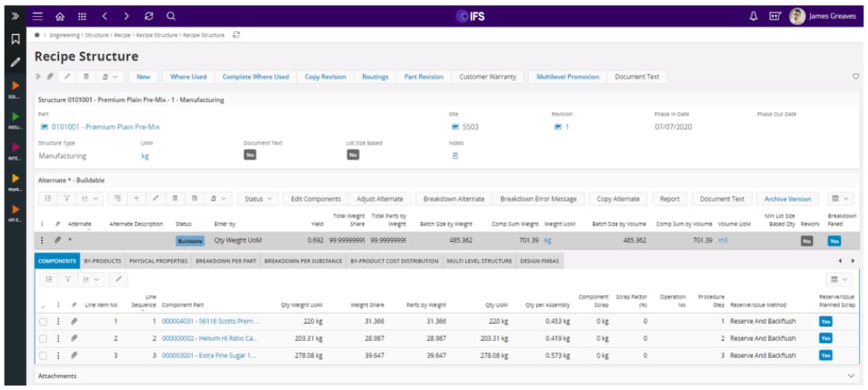Expand the Attachments section chevron

(852, 375)
